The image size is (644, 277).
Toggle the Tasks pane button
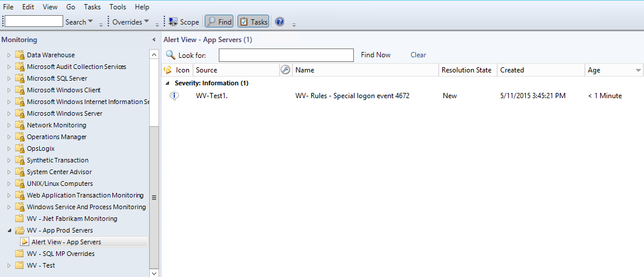(x=253, y=22)
